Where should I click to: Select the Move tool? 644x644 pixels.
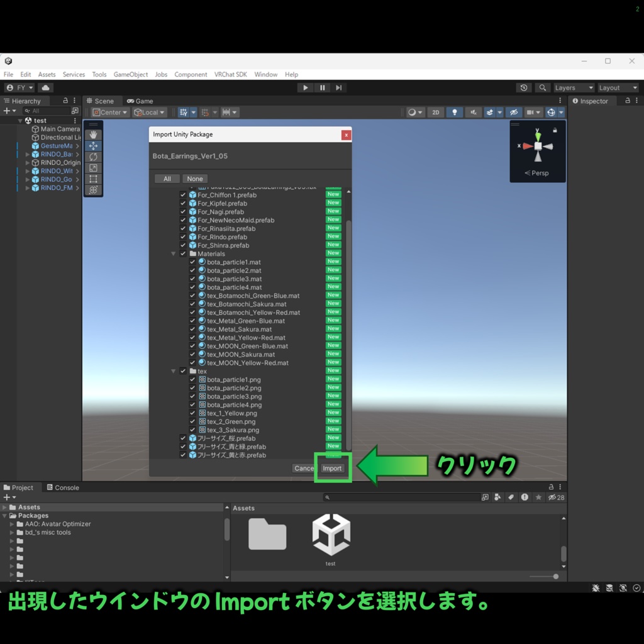[93, 146]
